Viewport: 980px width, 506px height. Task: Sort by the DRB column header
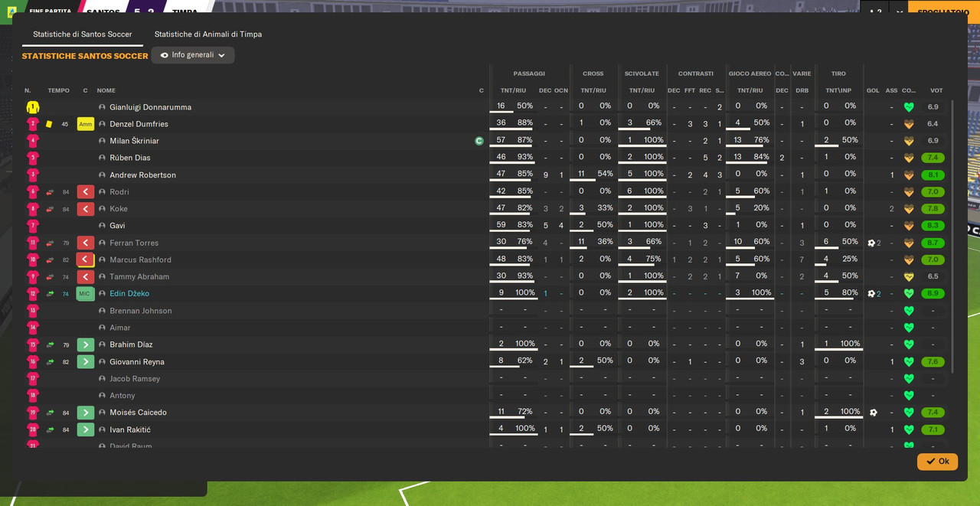click(802, 90)
